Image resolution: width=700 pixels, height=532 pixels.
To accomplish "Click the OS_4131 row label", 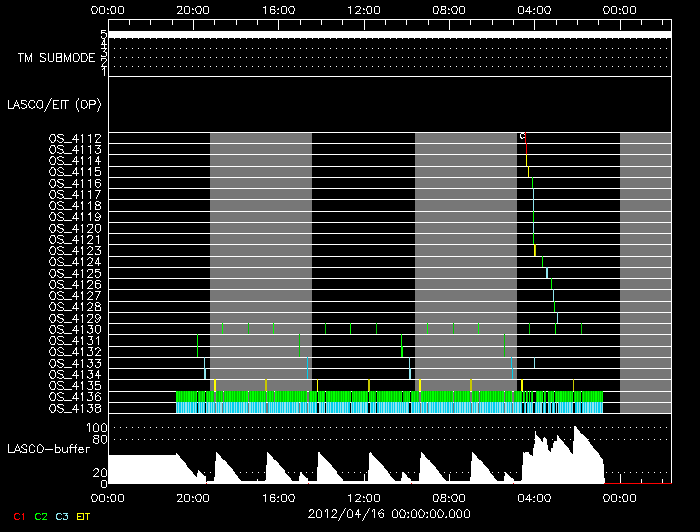I will tap(75, 341).
